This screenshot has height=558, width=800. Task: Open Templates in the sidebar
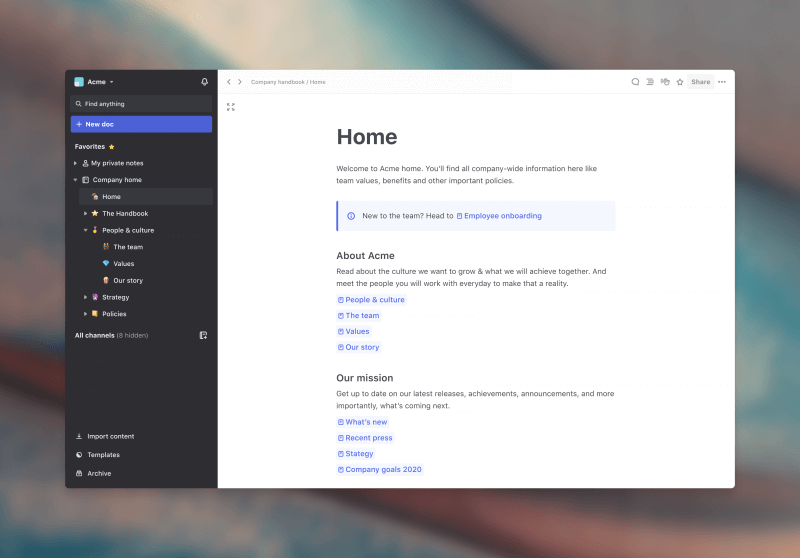pos(103,455)
